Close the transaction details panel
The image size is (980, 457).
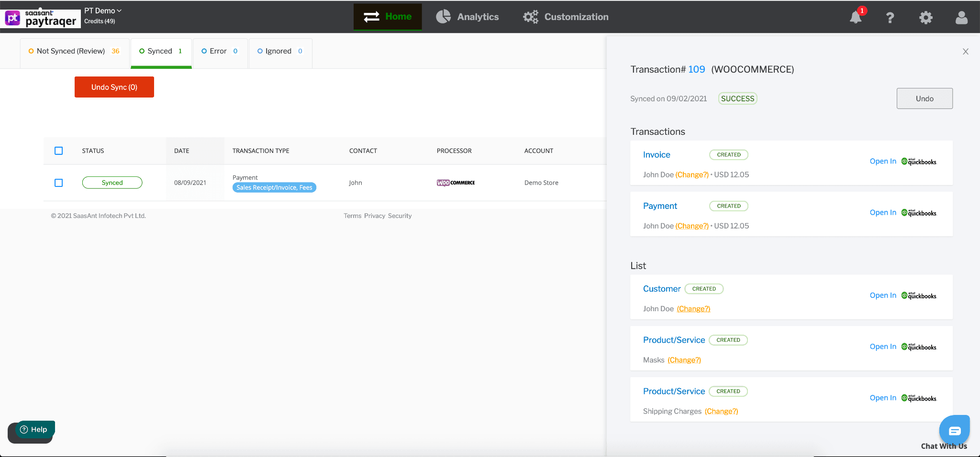966,52
